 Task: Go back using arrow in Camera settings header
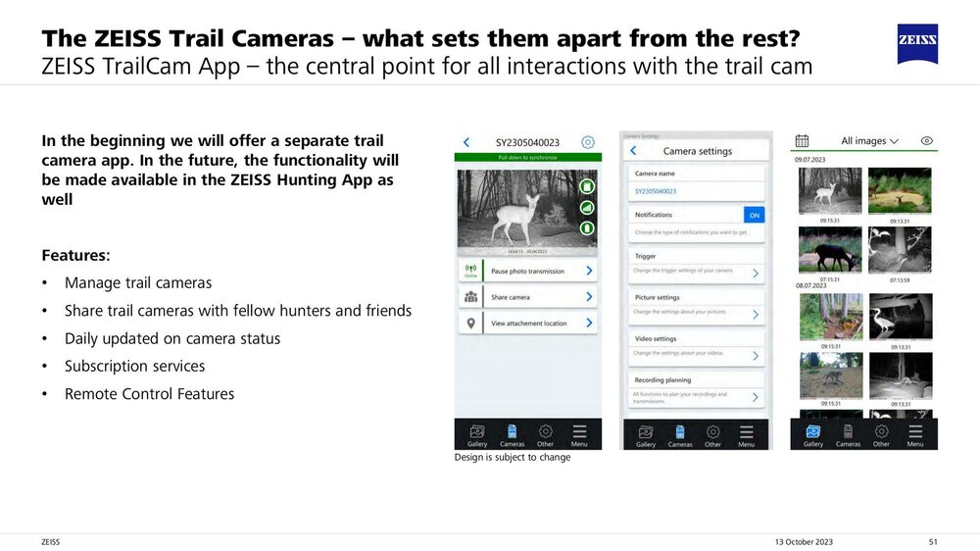coord(634,151)
